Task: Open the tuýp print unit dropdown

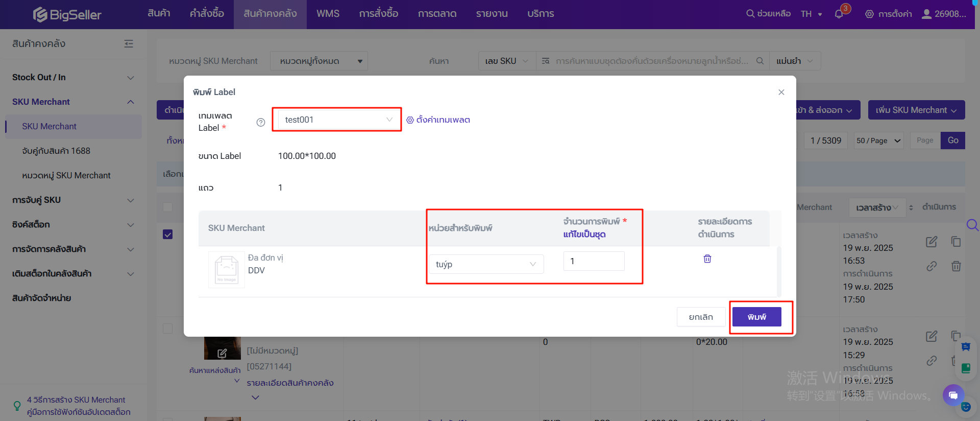Action: [486, 264]
